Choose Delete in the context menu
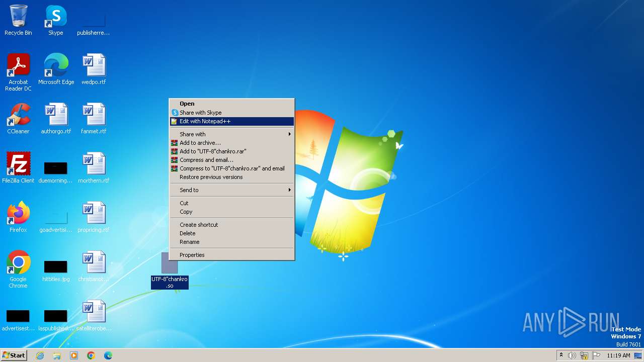Viewport: 644px width, 362px height. tap(232, 233)
